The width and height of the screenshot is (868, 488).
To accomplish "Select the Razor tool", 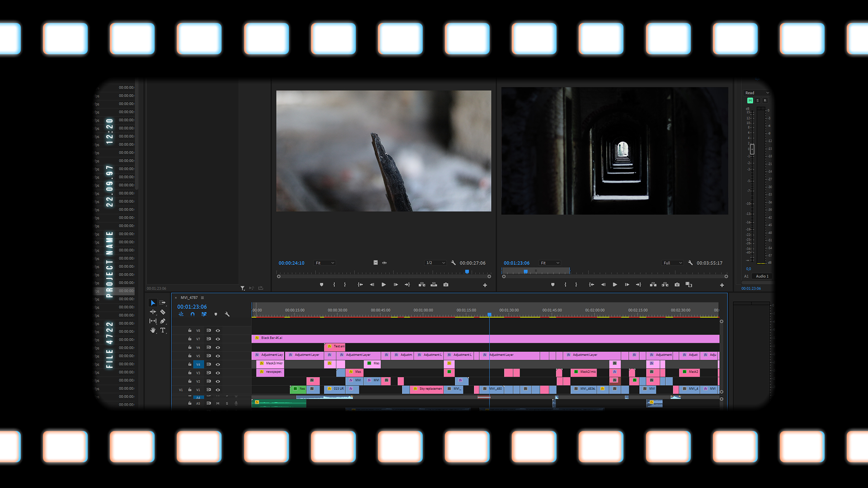I will click(x=163, y=312).
